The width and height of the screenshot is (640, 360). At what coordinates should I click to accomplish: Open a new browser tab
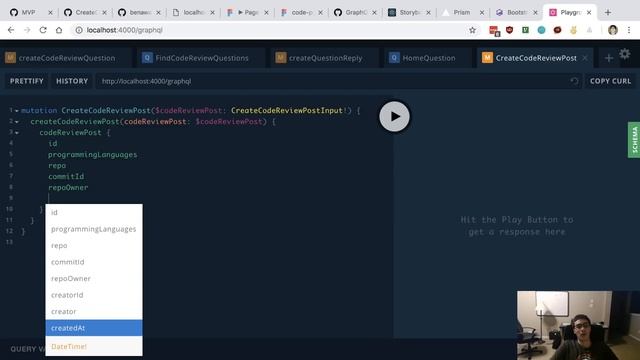[608, 12]
